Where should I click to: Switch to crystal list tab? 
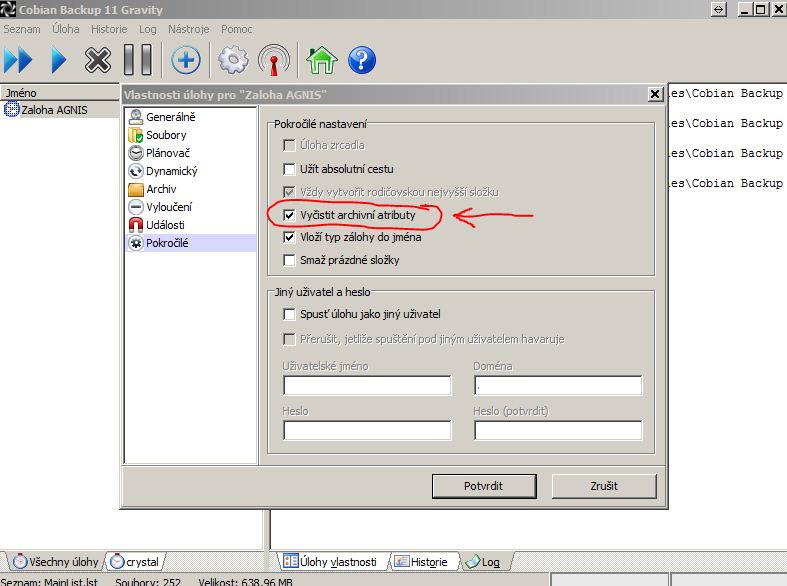point(135,561)
